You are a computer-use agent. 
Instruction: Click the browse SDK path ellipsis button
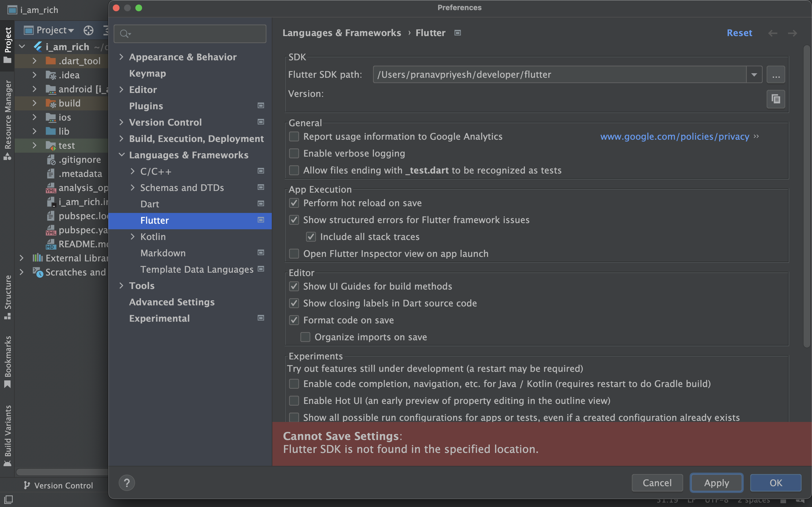(x=775, y=74)
